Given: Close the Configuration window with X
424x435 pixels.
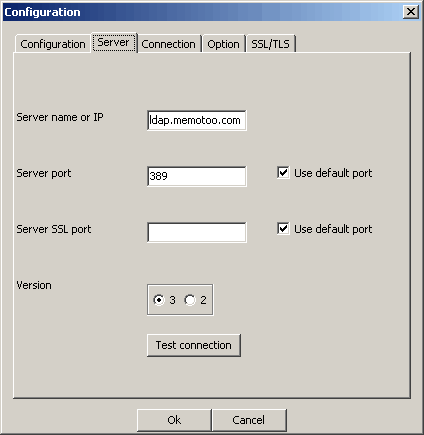Looking at the screenshot, I should tap(411, 12).
